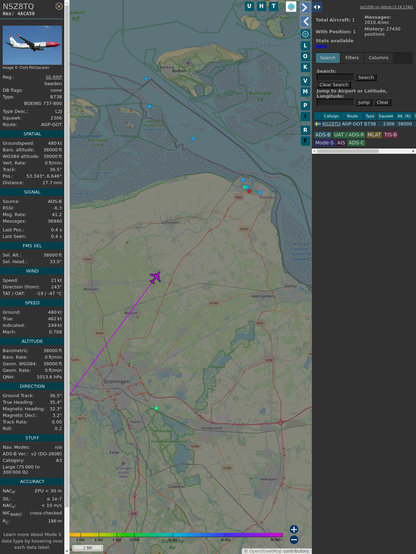
Task: Toggle the H map button
Action: coord(261,6)
